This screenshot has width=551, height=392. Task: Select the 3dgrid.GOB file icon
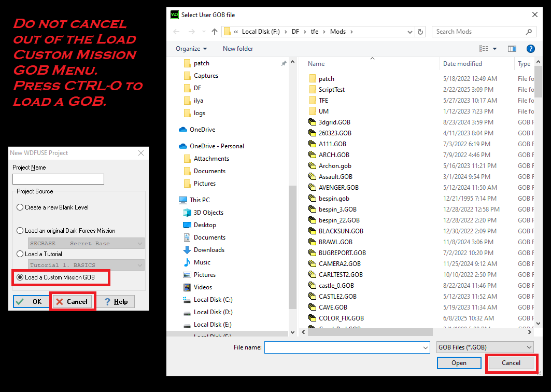click(312, 122)
